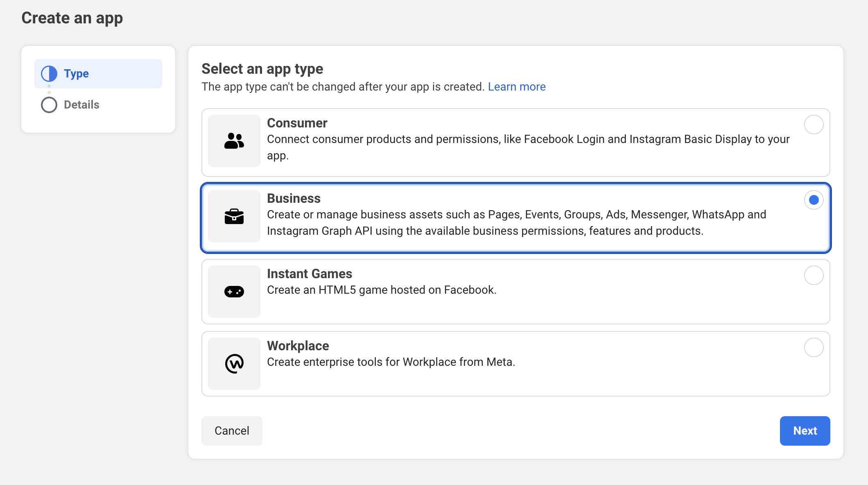The height and width of the screenshot is (485, 868).
Task: Click the Consumer people icon
Action: pos(234,141)
